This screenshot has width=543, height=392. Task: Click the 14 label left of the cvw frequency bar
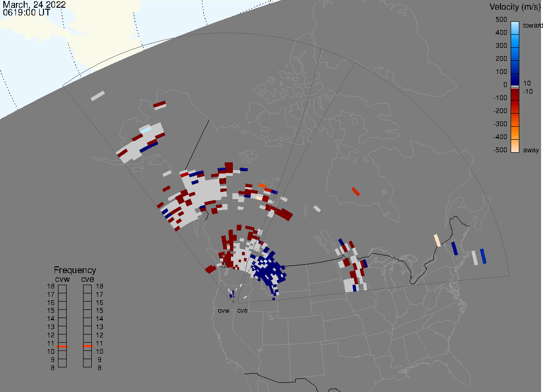coord(51,319)
